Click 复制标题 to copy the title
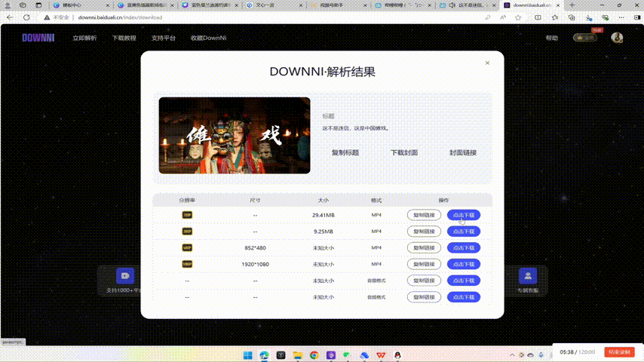644x362 pixels. pyautogui.click(x=345, y=152)
